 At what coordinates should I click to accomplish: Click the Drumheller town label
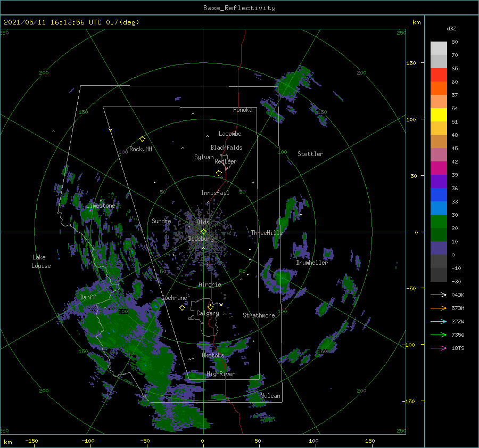(312, 263)
